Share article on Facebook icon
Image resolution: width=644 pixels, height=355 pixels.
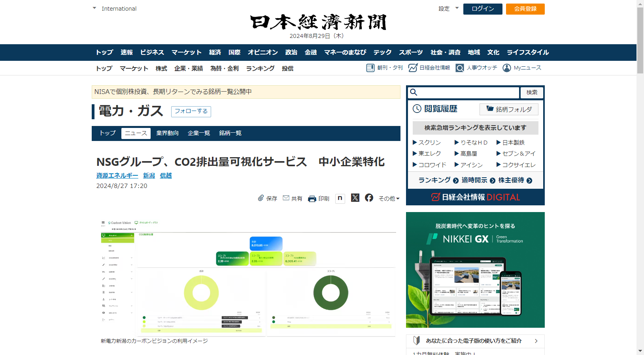(x=369, y=198)
